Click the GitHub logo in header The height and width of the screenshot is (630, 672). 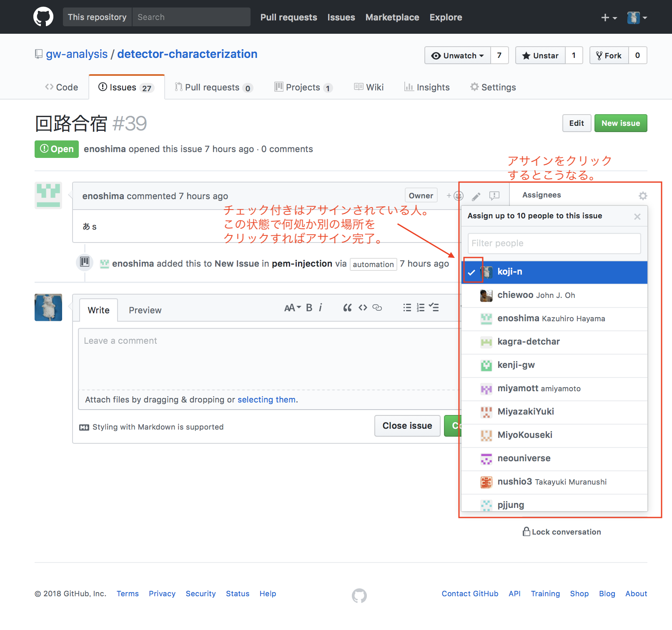[x=43, y=17]
